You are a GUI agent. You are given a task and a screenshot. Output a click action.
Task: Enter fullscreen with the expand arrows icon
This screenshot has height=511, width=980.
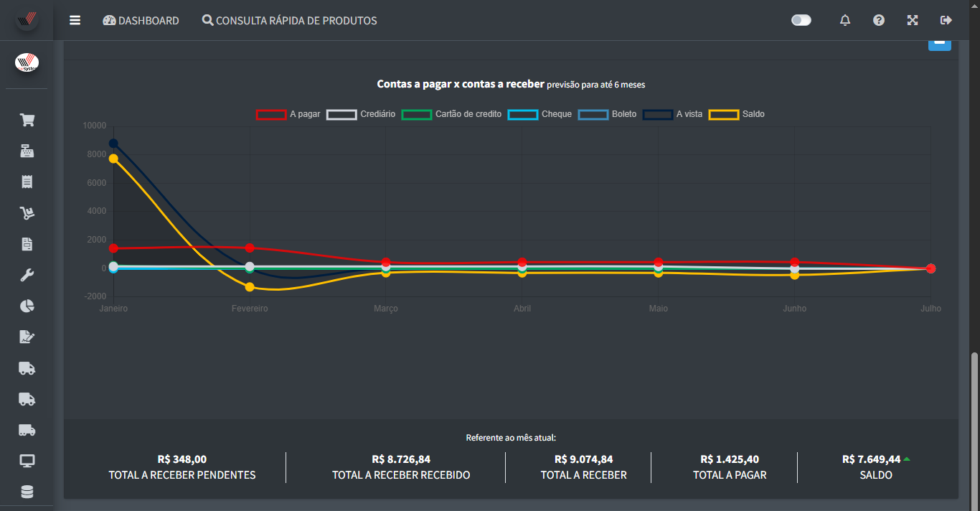[913, 20]
